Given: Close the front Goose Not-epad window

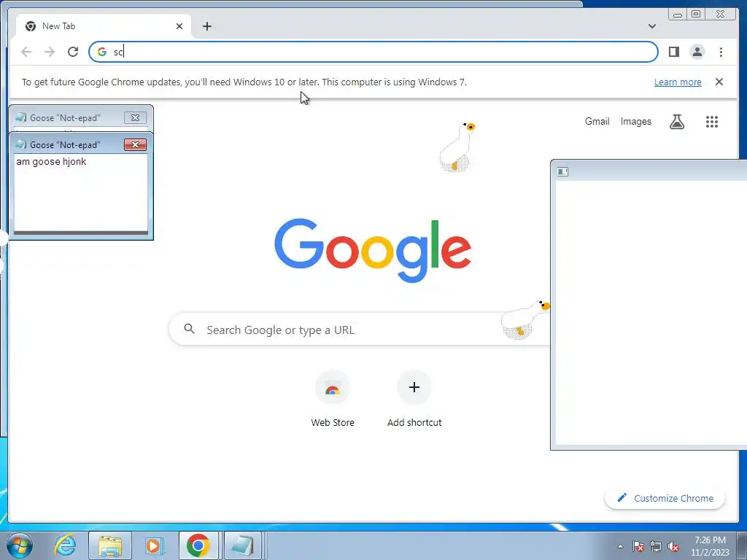Looking at the screenshot, I should coord(135,145).
